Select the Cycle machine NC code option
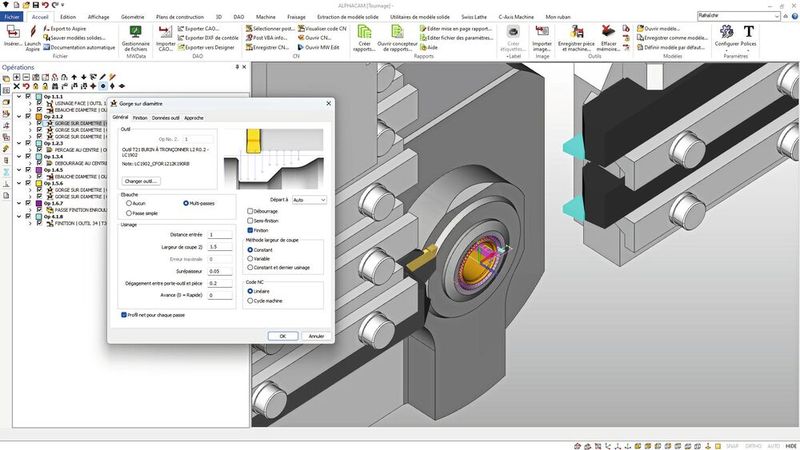 tap(250, 301)
